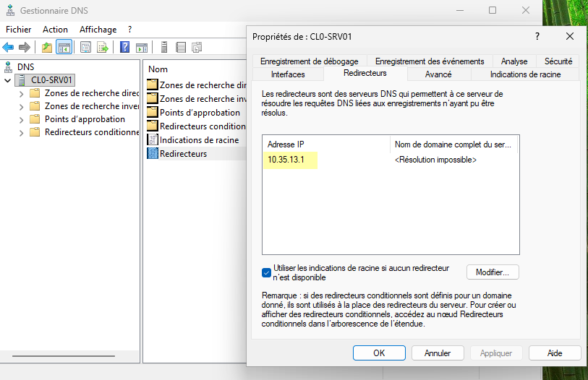Expand Points d'approbation tree node
The height and width of the screenshot is (380, 588).
[22, 120]
